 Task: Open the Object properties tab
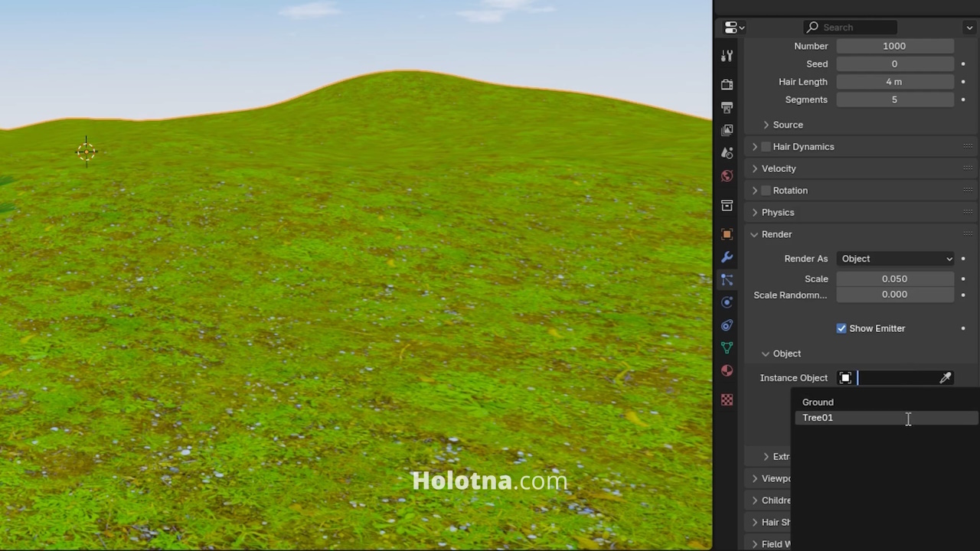(x=727, y=234)
